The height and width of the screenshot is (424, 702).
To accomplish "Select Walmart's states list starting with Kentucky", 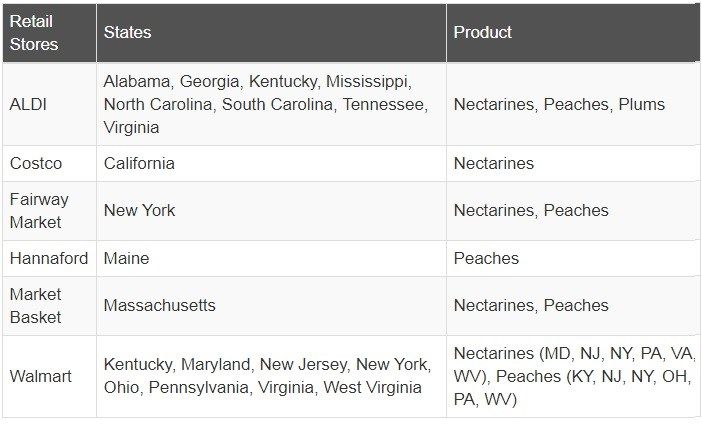I will [262, 376].
